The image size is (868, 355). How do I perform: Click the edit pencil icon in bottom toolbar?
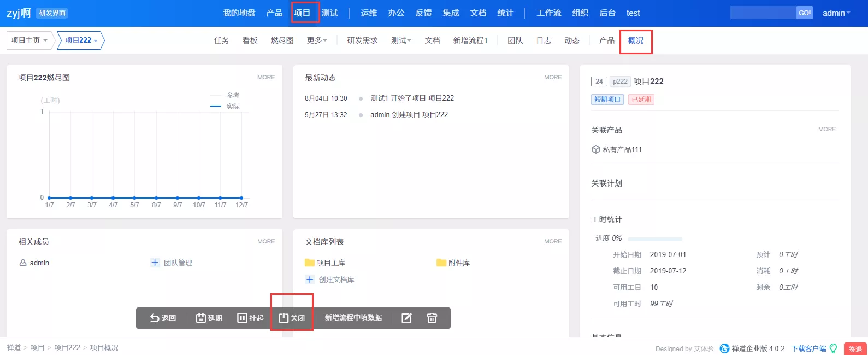click(x=406, y=318)
